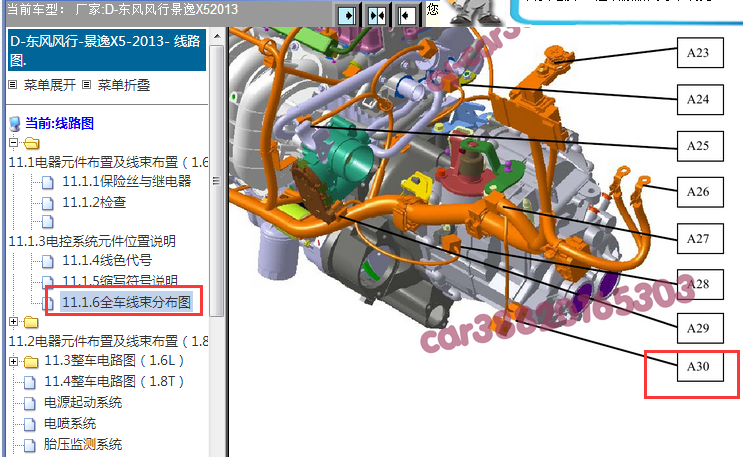Select 11.2电器元件布置及线束布置 (1.8 heading
Screen dimensions: 743x457
click(x=108, y=341)
